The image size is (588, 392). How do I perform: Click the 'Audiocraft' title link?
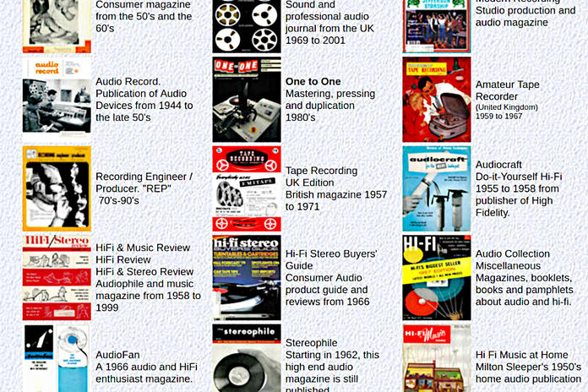click(498, 165)
